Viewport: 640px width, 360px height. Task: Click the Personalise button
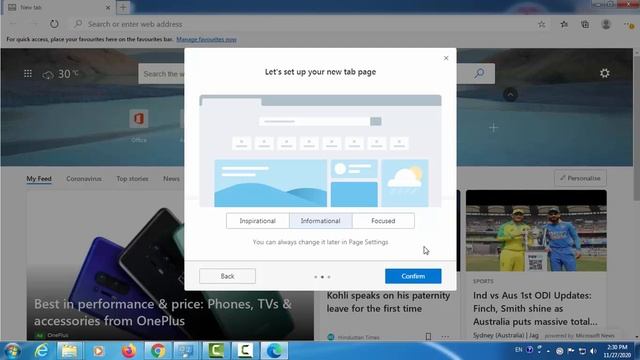pos(580,178)
